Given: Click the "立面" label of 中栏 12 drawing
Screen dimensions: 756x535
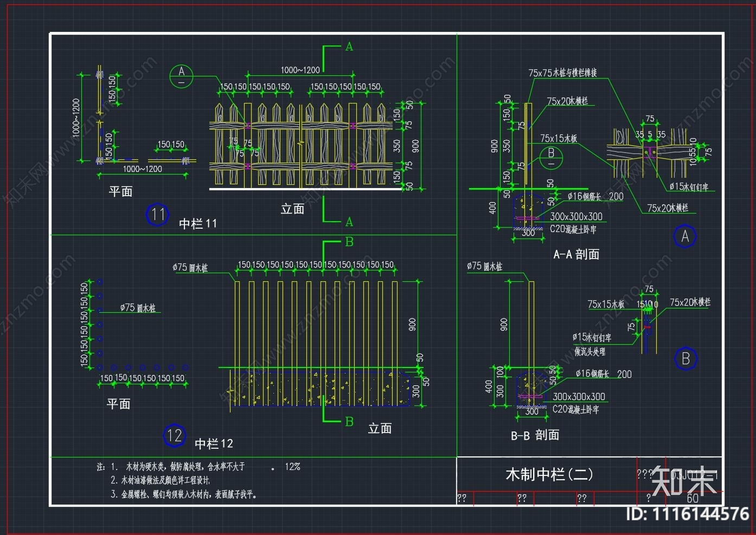Looking at the screenshot, I should click(380, 428).
